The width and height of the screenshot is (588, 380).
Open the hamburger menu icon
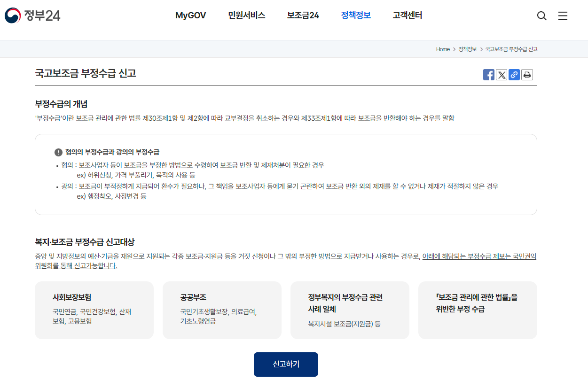(x=563, y=16)
